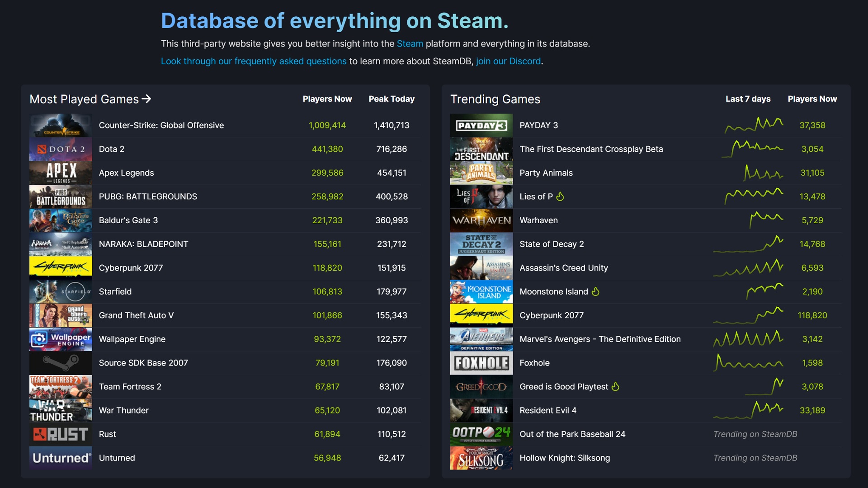Click the Trending Games heading
Image resolution: width=868 pixels, height=488 pixels.
495,99
